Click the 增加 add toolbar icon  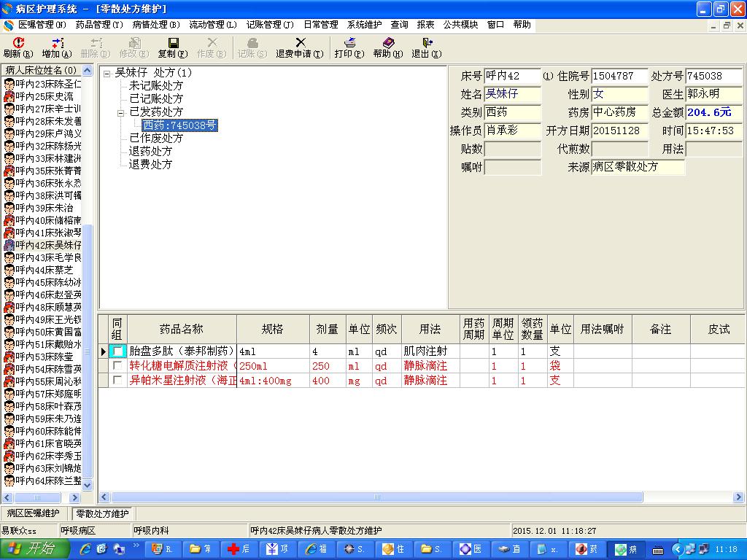tap(57, 43)
